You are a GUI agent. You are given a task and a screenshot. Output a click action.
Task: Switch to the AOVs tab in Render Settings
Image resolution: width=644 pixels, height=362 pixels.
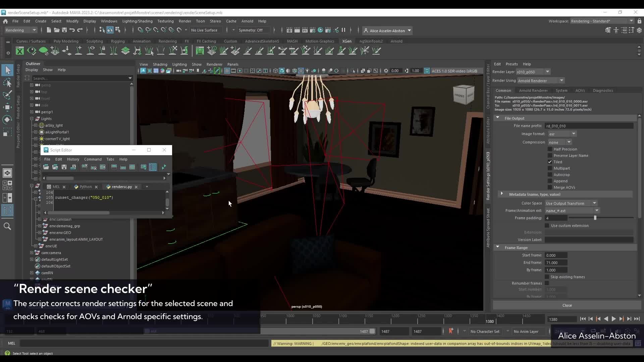580,90
